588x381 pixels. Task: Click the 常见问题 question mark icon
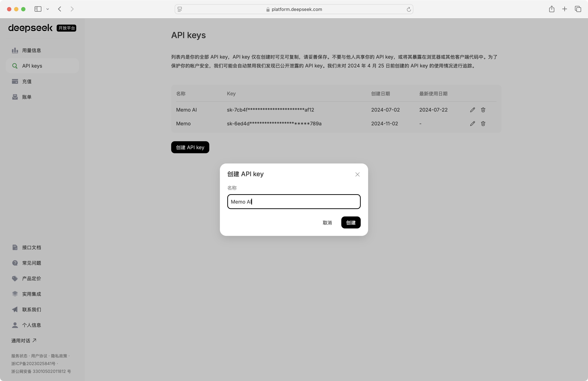(x=15, y=263)
